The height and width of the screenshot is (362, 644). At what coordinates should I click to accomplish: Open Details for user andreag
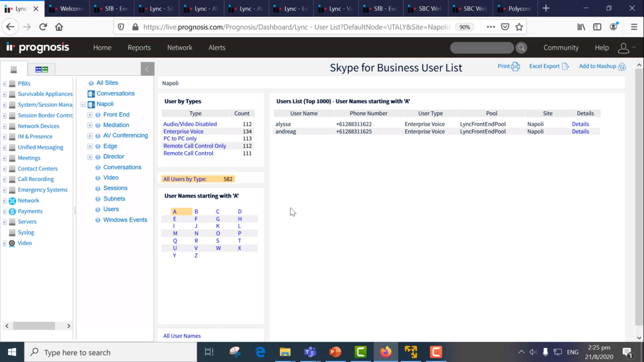(580, 132)
